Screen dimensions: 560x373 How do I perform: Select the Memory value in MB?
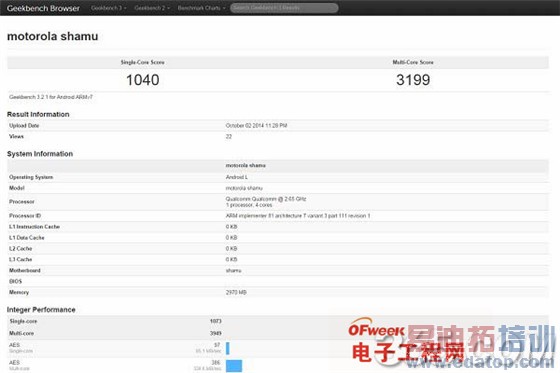tap(236, 292)
